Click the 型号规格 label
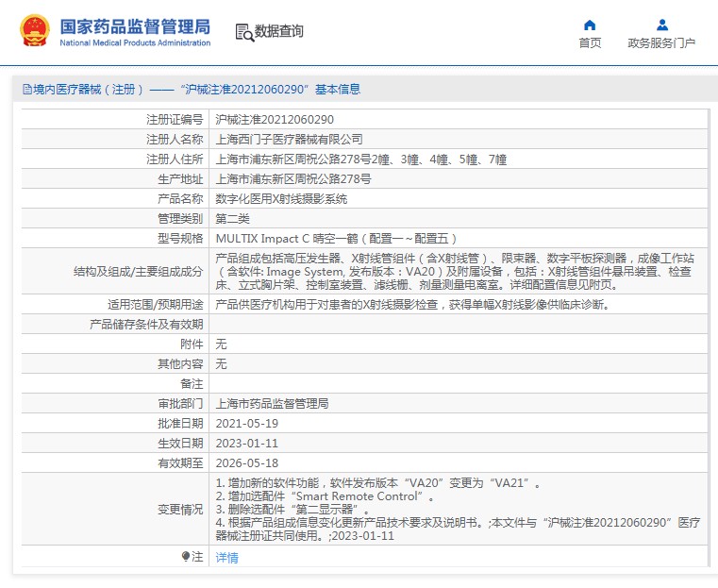The width and height of the screenshot is (718, 588). [180, 239]
